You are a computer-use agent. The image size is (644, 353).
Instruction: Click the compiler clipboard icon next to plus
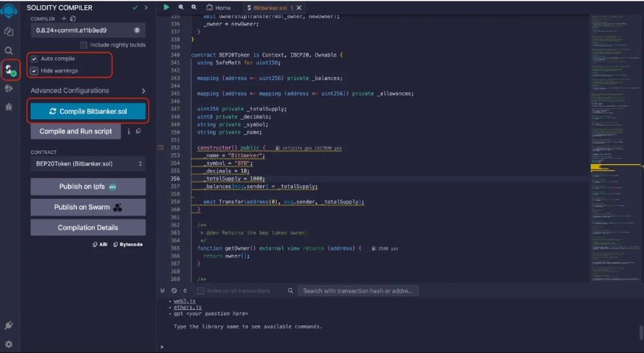point(73,18)
